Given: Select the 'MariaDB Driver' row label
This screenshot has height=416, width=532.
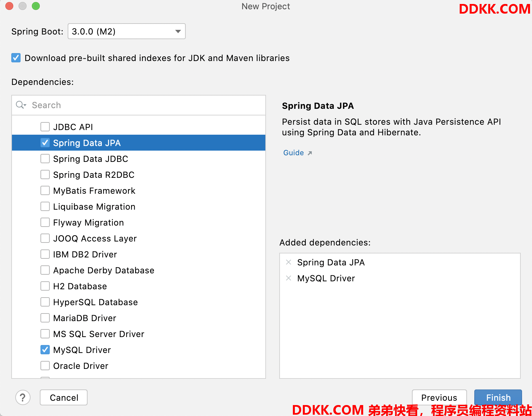Looking at the screenshot, I should [85, 318].
